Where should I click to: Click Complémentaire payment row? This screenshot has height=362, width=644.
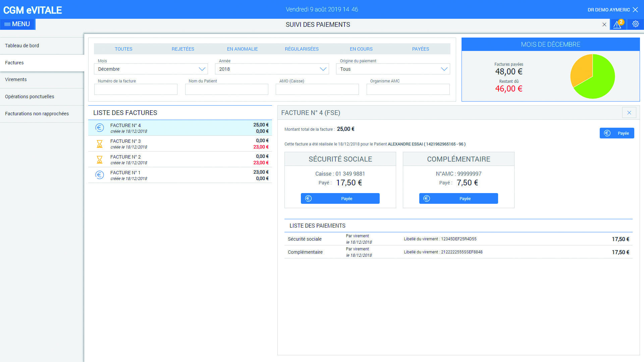pyautogui.click(x=458, y=252)
